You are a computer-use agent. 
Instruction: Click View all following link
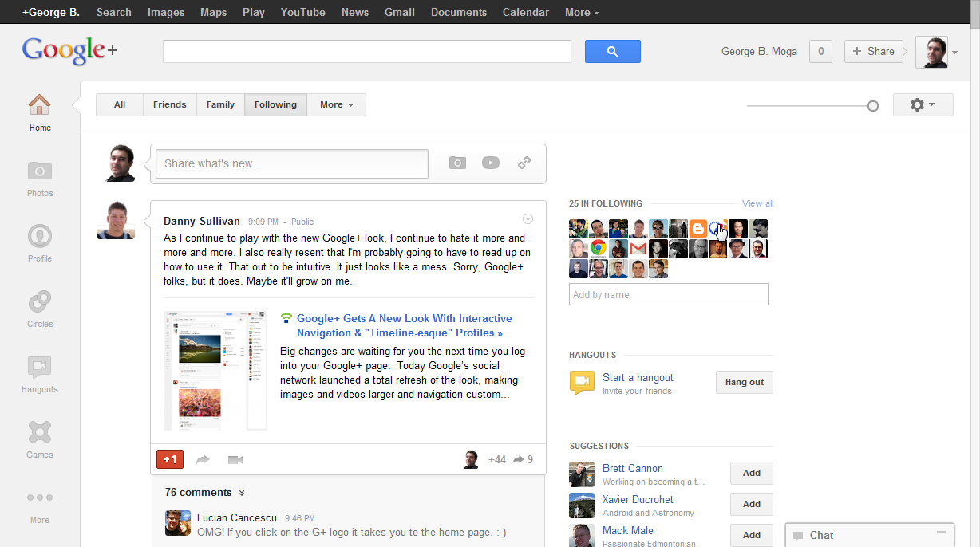757,203
